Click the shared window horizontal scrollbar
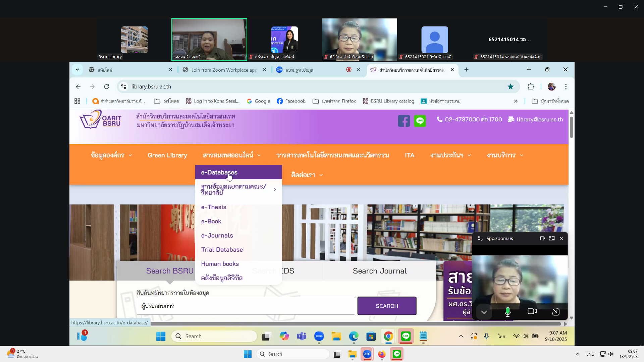 (x=356, y=324)
